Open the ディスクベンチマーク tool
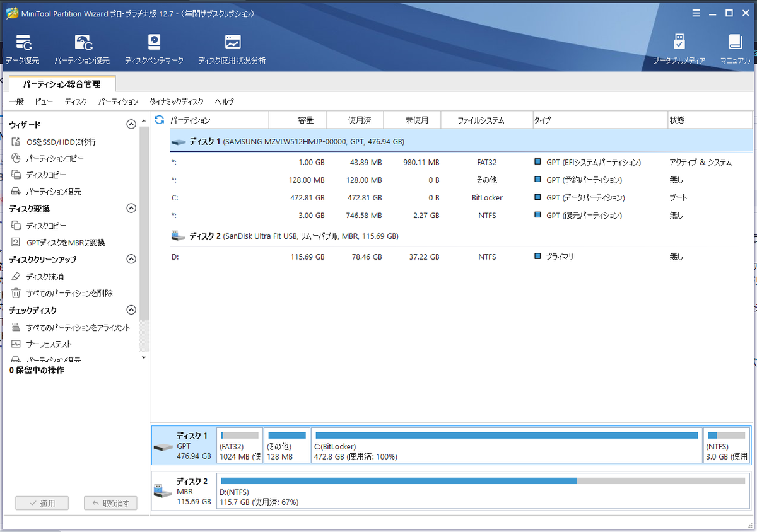The width and height of the screenshot is (757, 532). click(x=154, y=50)
